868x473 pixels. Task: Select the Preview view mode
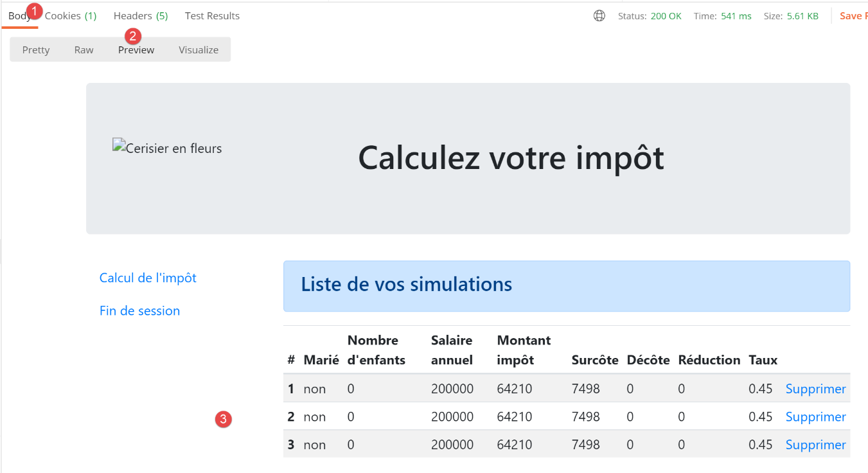tap(136, 50)
